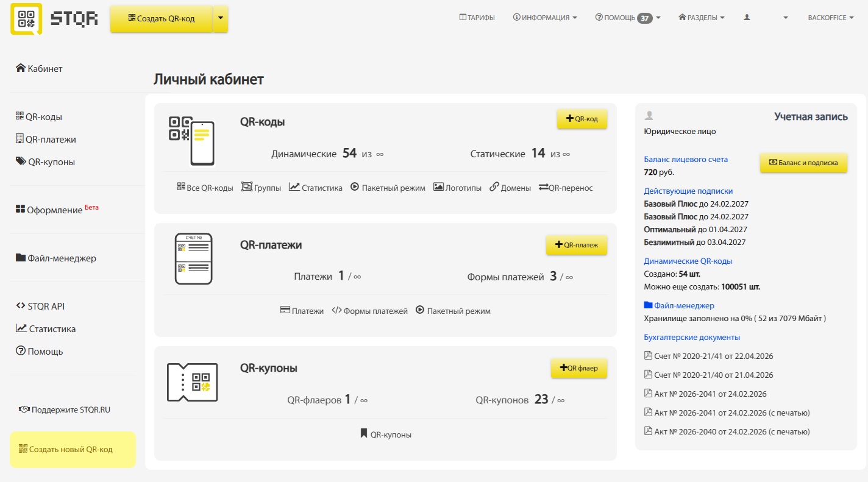Open the user profile icon menu

pyautogui.click(x=747, y=18)
